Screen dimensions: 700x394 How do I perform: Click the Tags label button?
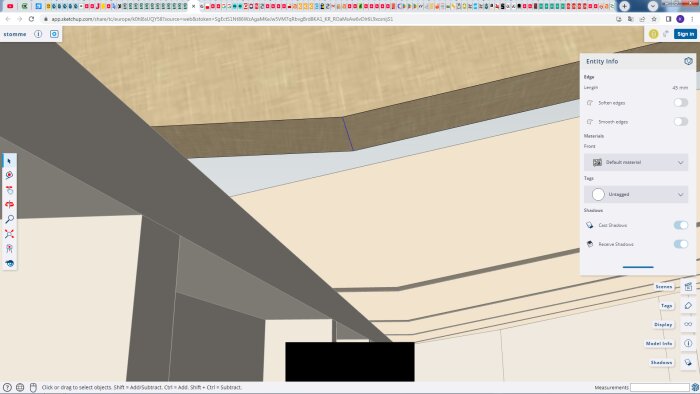click(666, 306)
